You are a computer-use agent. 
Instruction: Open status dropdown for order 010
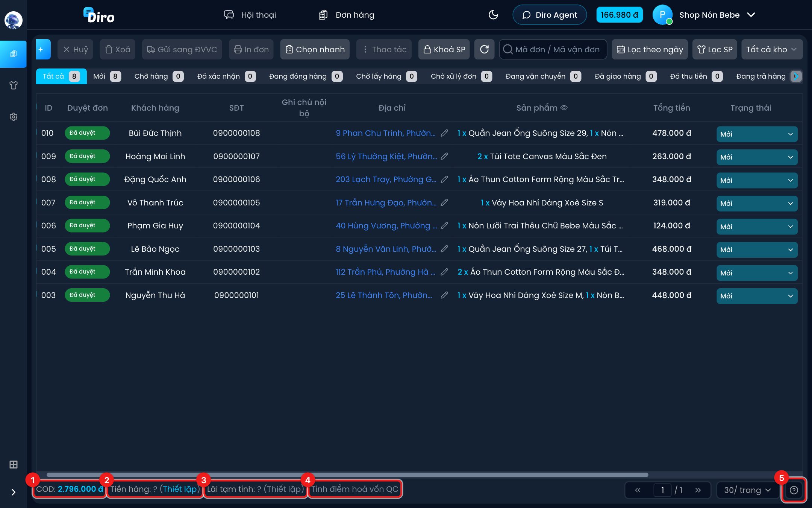pyautogui.click(x=757, y=134)
